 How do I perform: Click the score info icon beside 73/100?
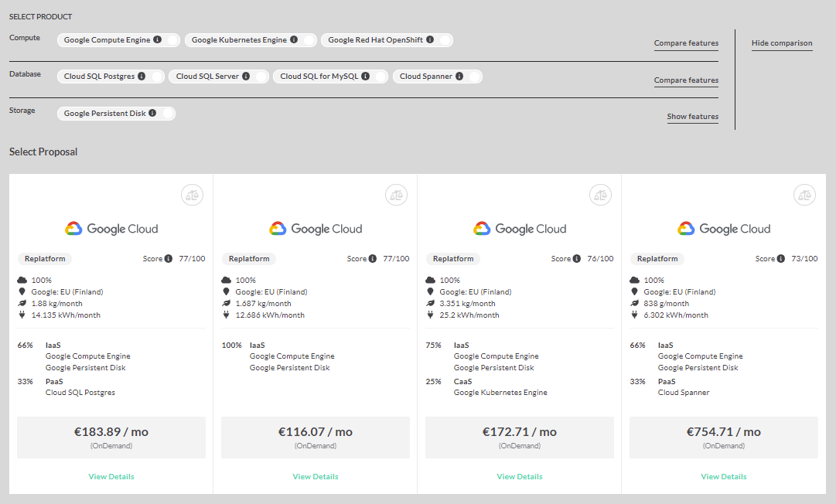click(x=780, y=258)
